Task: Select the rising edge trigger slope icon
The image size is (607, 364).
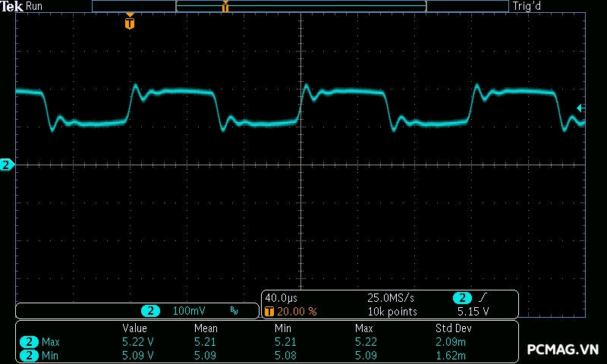Action: (x=481, y=298)
